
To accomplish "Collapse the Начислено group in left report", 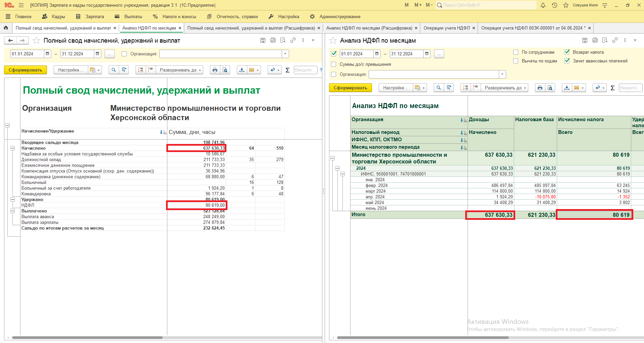I will coord(12,148).
